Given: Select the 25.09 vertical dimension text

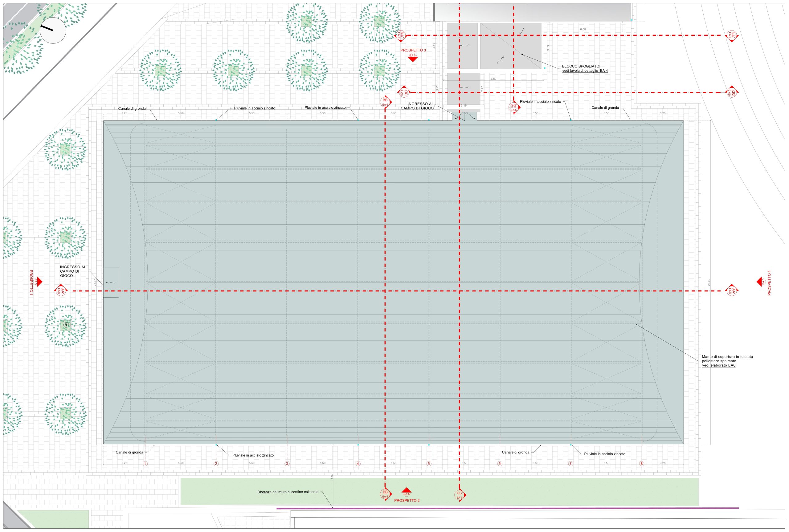Looking at the screenshot, I should point(709,282).
